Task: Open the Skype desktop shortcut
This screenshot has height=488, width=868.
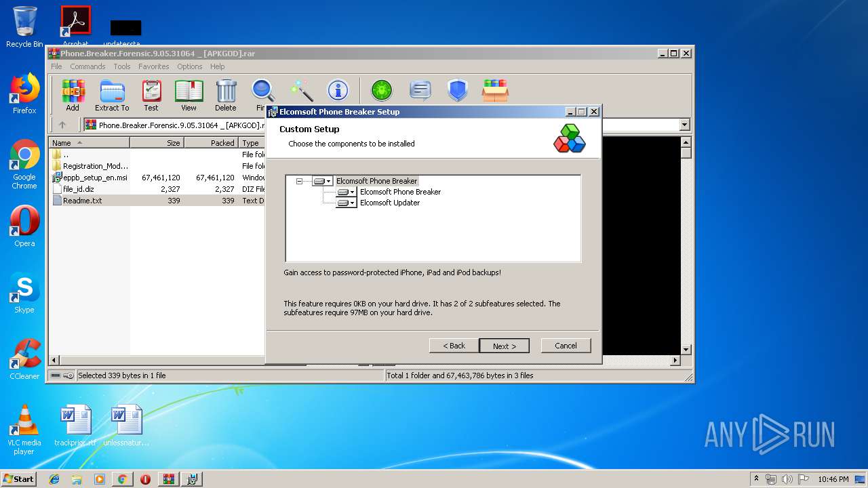Action: pyautogui.click(x=24, y=293)
